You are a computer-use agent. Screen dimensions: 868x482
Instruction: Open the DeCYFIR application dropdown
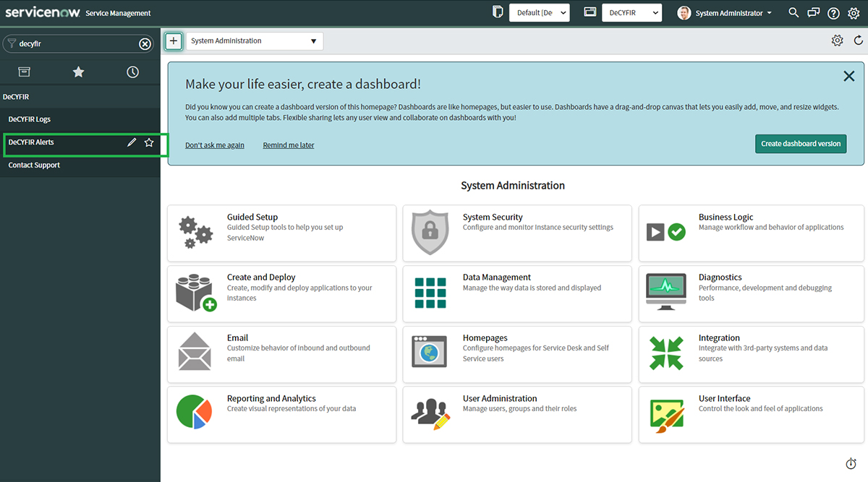[632, 12]
